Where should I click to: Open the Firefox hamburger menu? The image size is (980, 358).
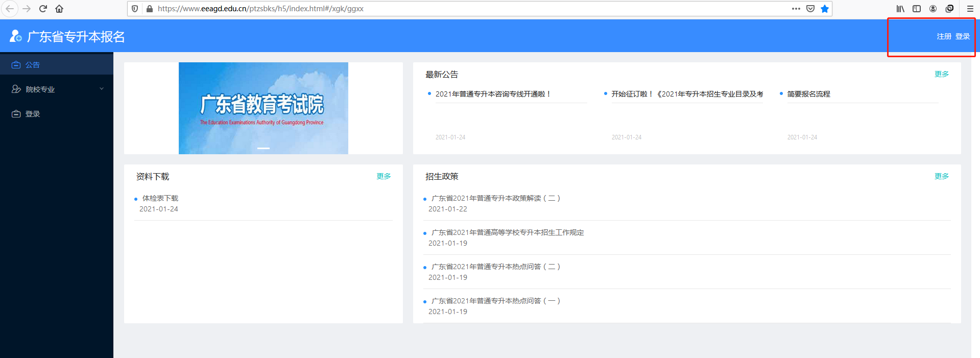pyautogui.click(x=970, y=9)
